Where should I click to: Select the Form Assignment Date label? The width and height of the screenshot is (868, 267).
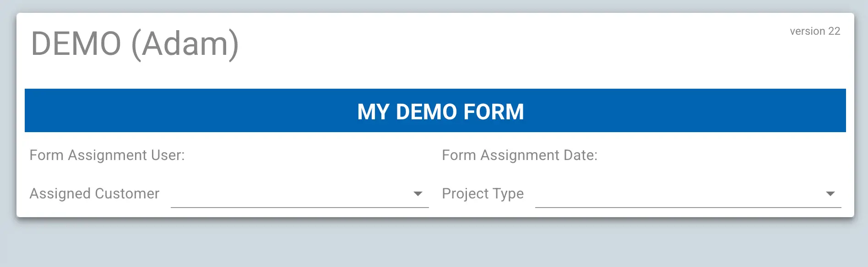[x=520, y=155]
